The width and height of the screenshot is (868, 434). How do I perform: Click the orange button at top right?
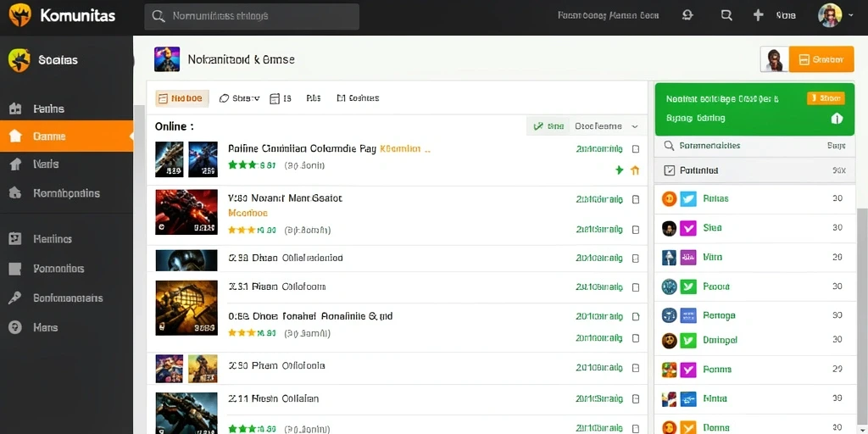[x=821, y=59]
